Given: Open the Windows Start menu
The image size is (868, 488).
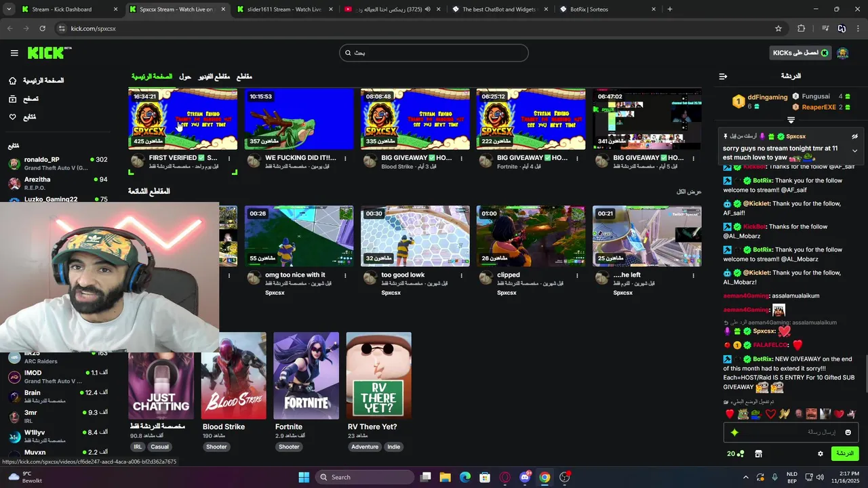Looking at the screenshot, I should click(304, 477).
